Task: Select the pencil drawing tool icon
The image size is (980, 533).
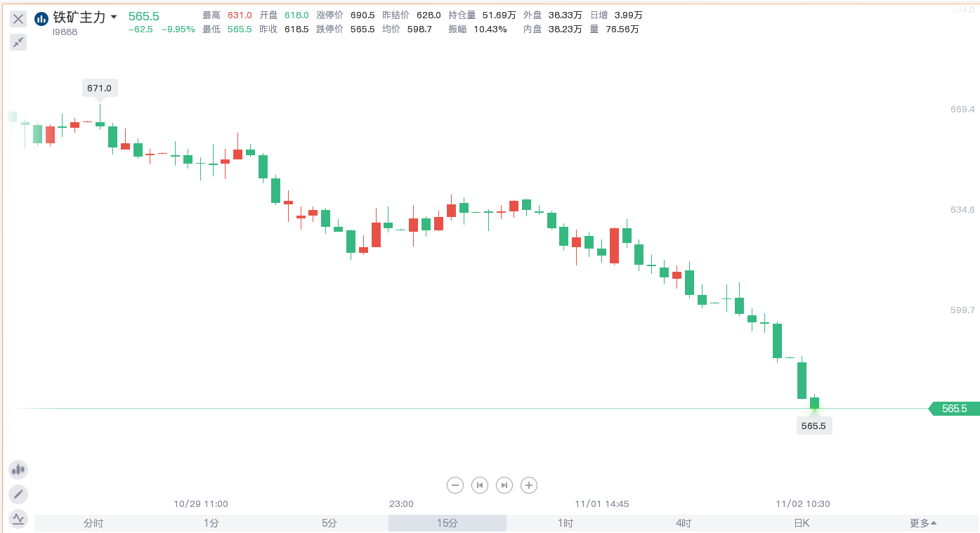Action: pos(18,494)
